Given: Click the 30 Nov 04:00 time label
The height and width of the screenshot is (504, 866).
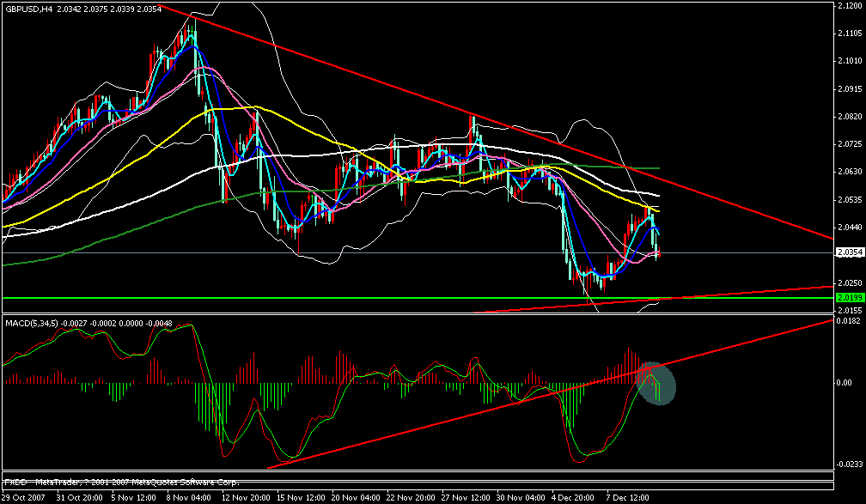Looking at the screenshot, I should tap(519, 497).
